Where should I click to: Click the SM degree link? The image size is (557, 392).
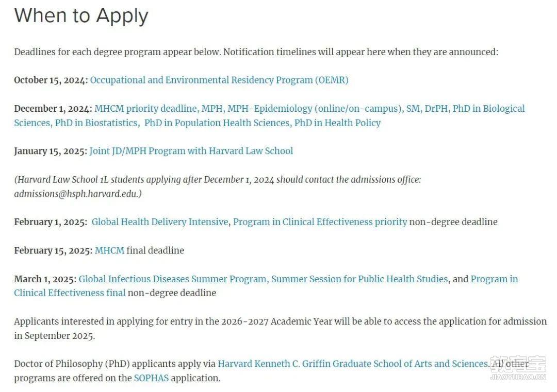pyautogui.click(x=413, y=109)
